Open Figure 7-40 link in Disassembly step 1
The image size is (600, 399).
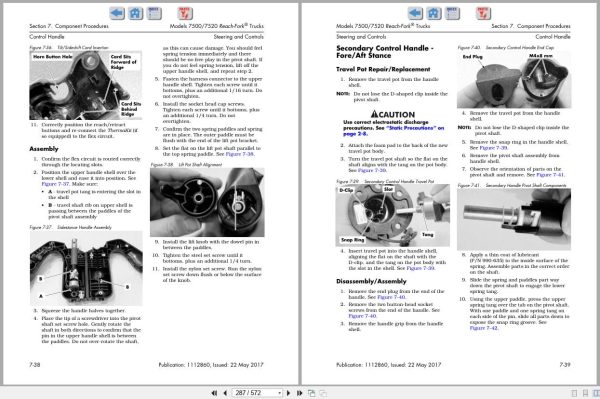[391, 297]
